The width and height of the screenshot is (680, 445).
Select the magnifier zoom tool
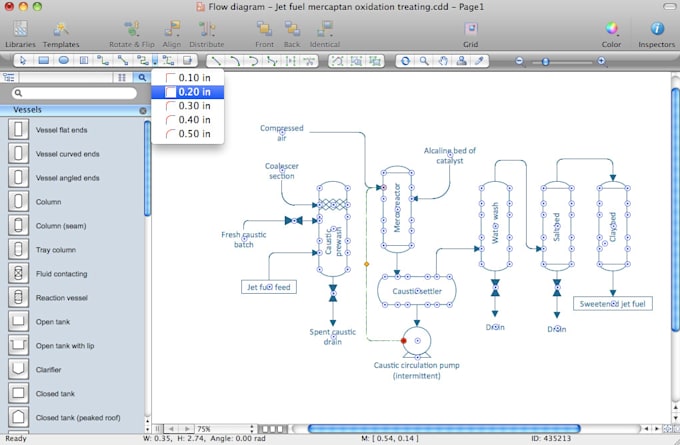[424, 61]
